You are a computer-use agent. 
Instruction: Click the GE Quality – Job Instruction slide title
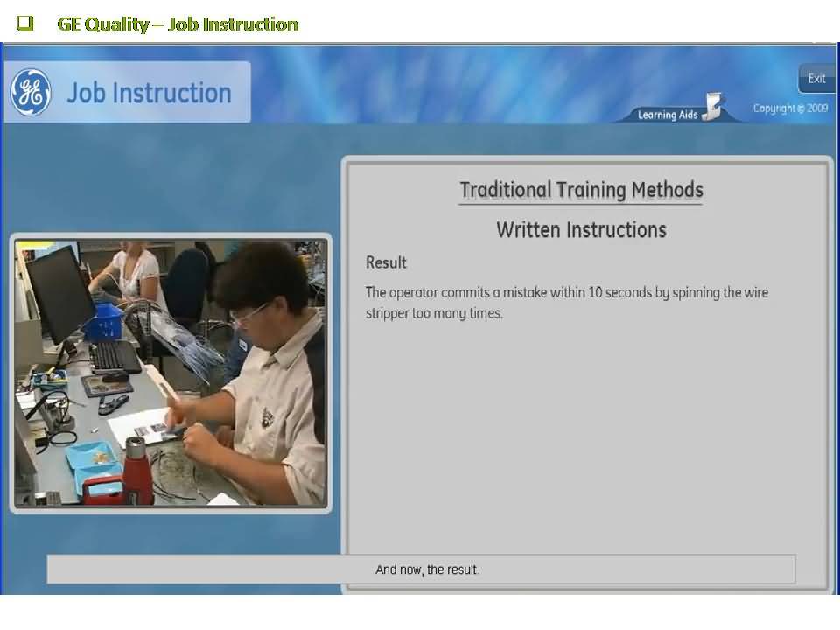pos(178,24)
